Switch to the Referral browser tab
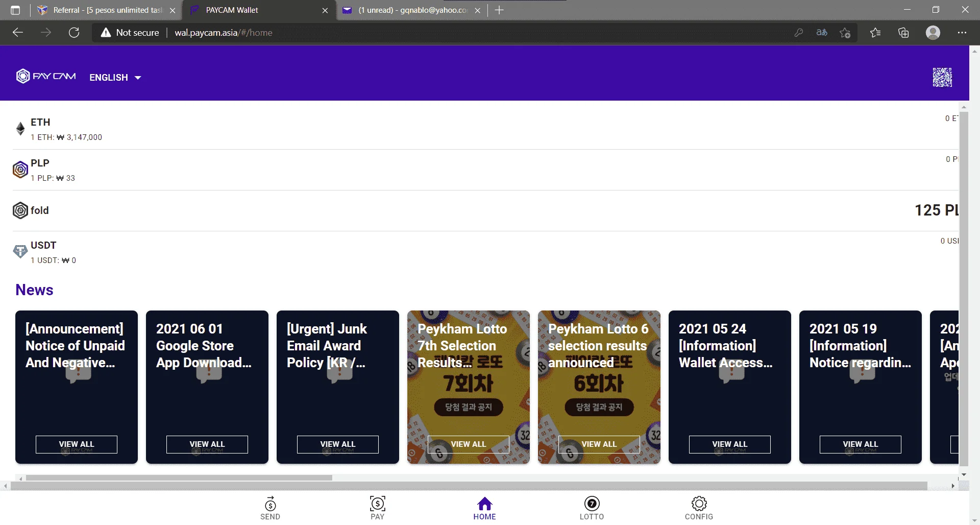 [106, 10]
